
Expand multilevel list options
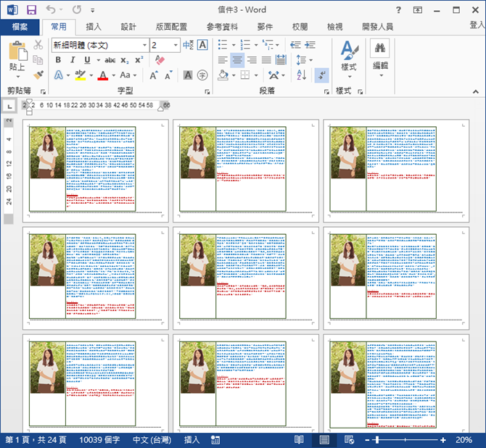click(277, 45)
